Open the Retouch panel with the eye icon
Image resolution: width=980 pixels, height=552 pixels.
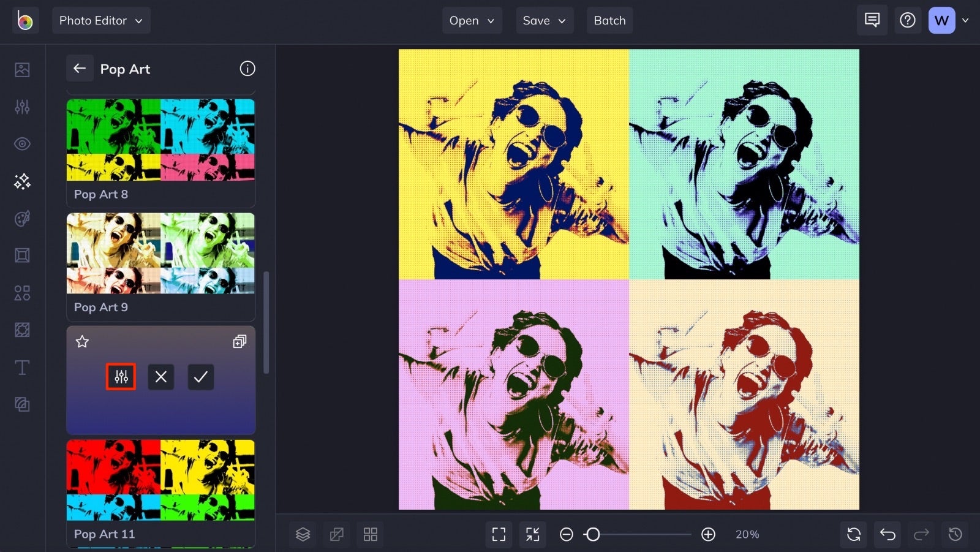tap(21, 144)
